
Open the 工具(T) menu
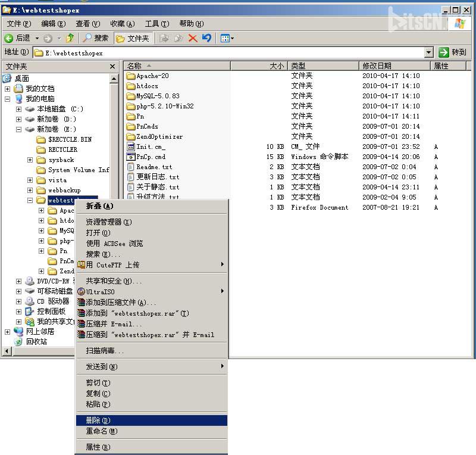pos(157,24)
